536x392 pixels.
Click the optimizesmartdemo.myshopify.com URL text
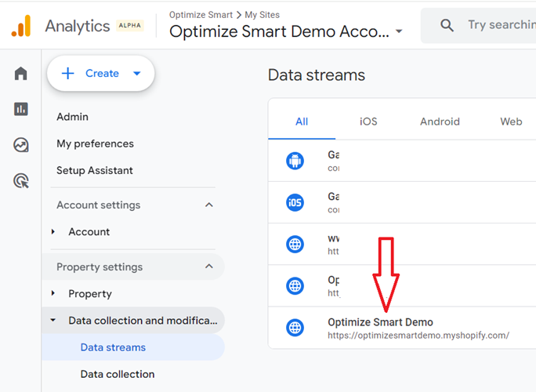tap(418, 336)
